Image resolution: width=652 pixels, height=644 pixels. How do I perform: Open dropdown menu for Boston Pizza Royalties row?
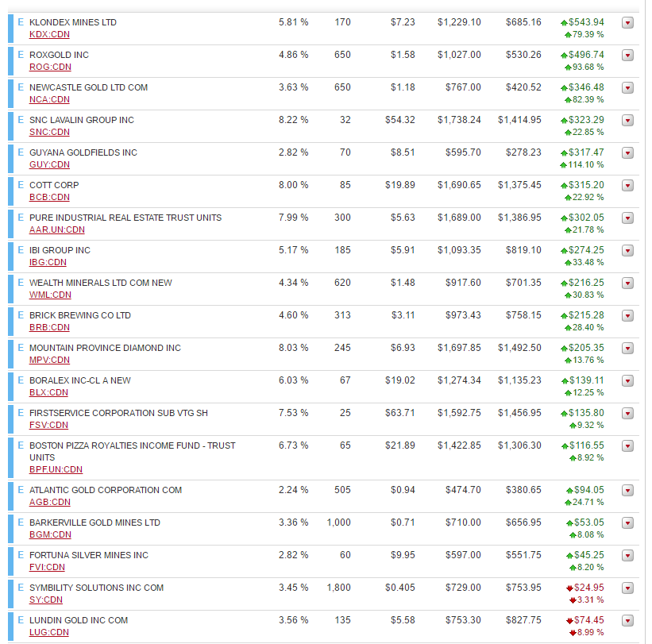coord(627,445)
